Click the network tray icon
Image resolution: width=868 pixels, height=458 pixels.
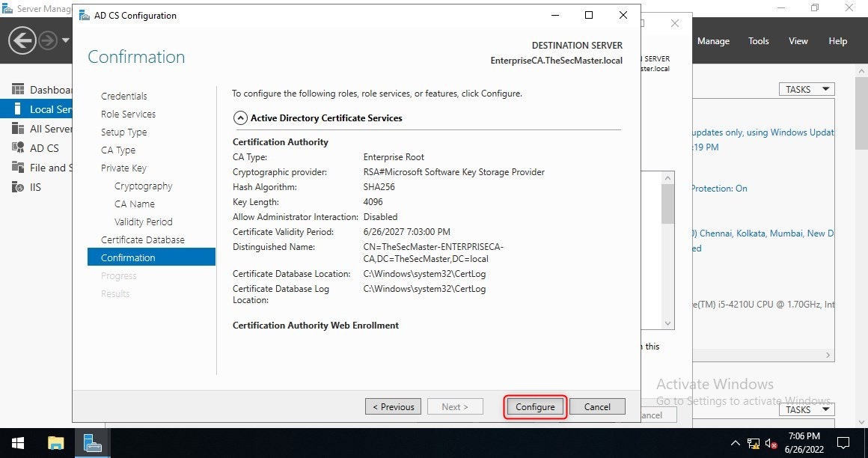tap(753, 443)
